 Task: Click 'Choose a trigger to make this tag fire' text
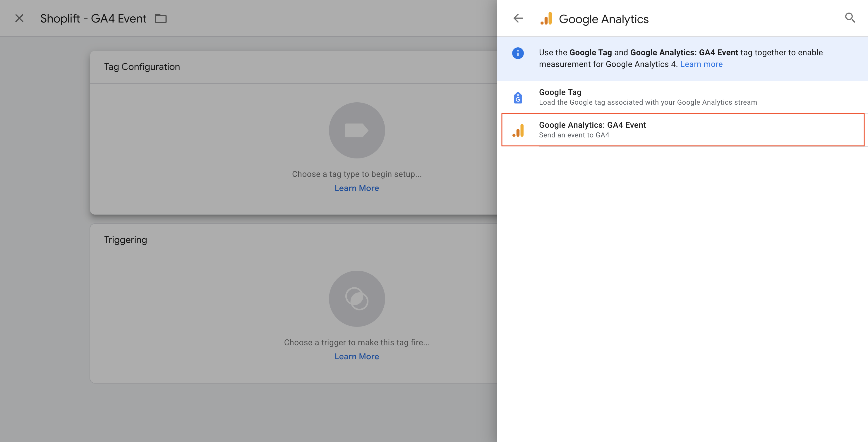coord(356,342)
